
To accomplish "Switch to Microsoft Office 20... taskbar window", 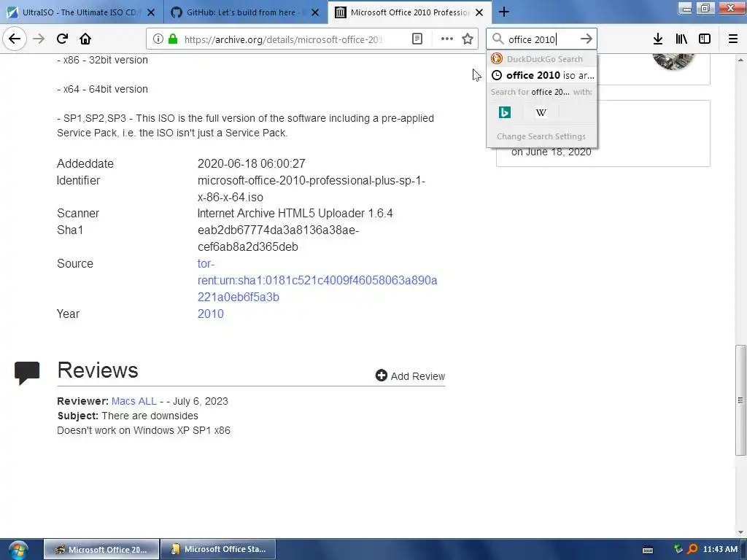I will (x=101, y=550).
